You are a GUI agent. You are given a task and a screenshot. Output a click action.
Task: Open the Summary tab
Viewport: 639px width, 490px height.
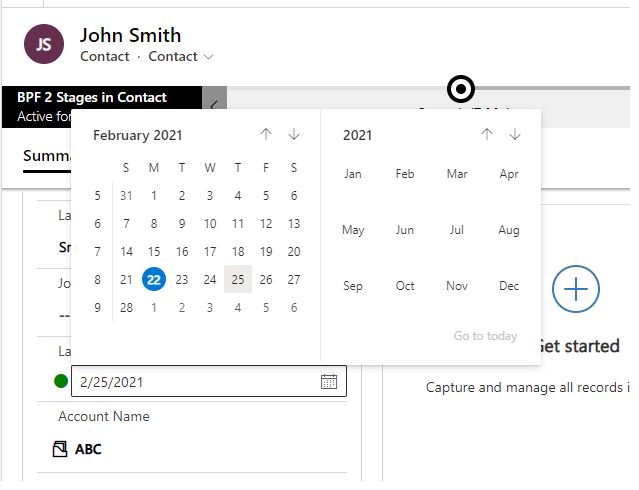click(47, 156)
